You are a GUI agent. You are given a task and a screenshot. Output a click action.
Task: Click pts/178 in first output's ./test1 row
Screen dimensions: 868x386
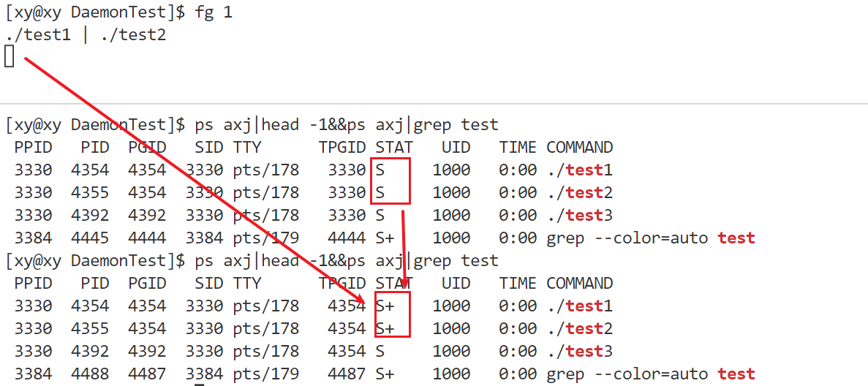(x=265, y=170)
